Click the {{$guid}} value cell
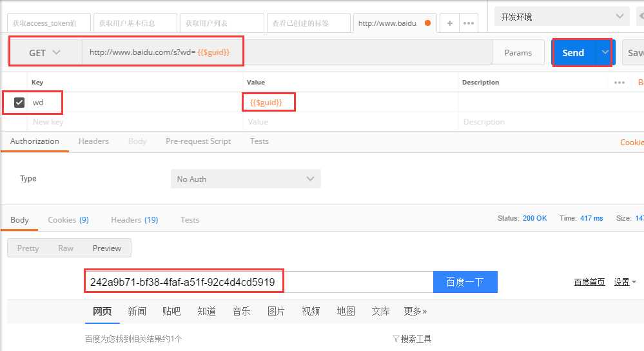The height and width of the screenshot is (351, 644). point(350,103)
